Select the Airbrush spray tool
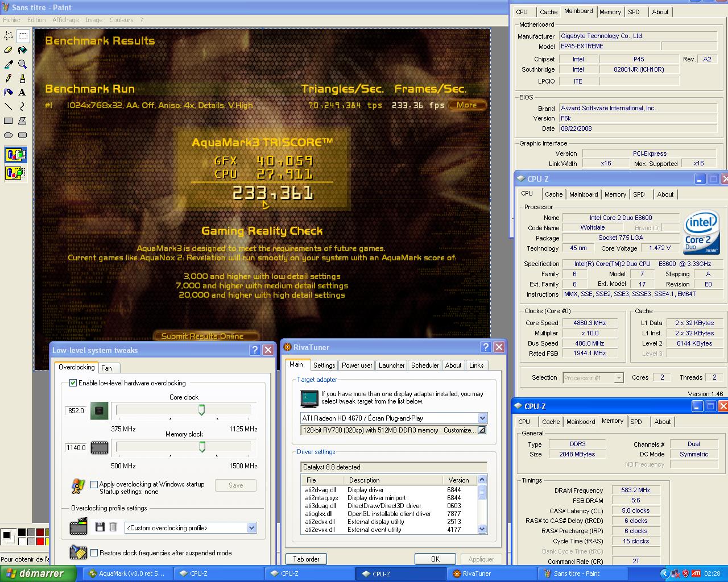728x582 pixels. (x=9, y=92)
